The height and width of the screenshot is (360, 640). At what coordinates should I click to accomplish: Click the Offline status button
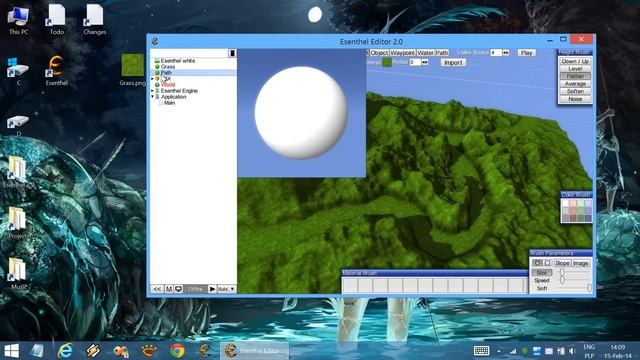tap(195, 289)
